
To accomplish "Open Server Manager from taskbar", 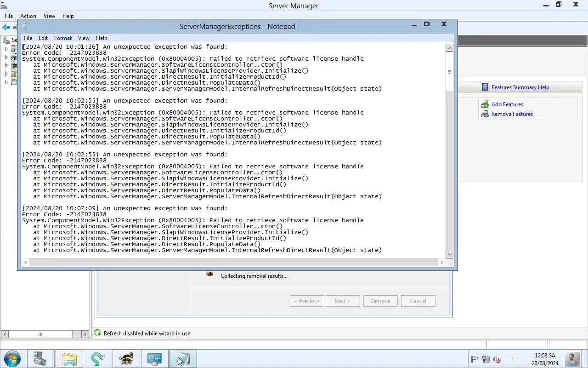I will pos(40,359).
